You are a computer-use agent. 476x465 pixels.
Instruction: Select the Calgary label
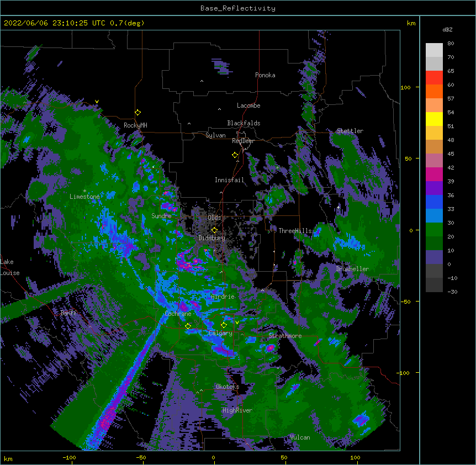point(220,333)
